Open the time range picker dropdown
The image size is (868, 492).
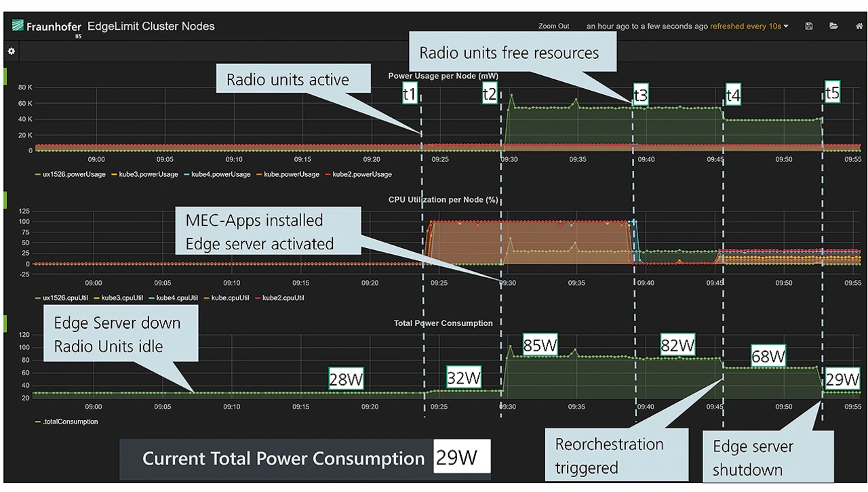pyautogui.click(x=687, y=26)
